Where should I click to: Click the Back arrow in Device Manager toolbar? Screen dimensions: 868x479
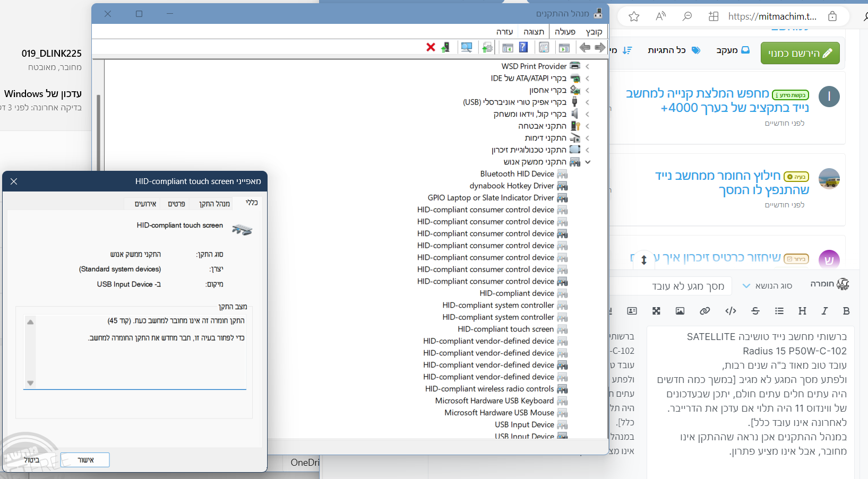[x=585, y=48]
